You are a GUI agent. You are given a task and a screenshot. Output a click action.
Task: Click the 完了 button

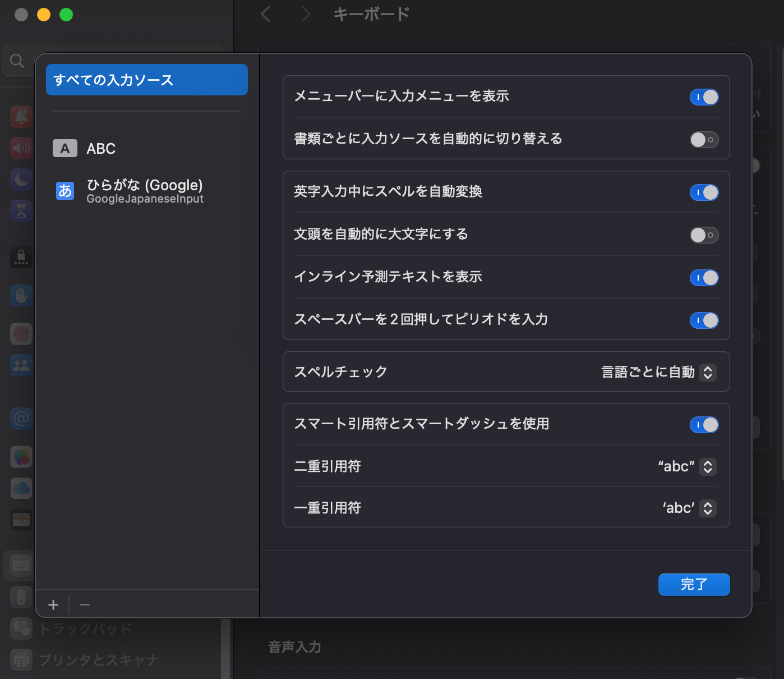coord(694,584)
